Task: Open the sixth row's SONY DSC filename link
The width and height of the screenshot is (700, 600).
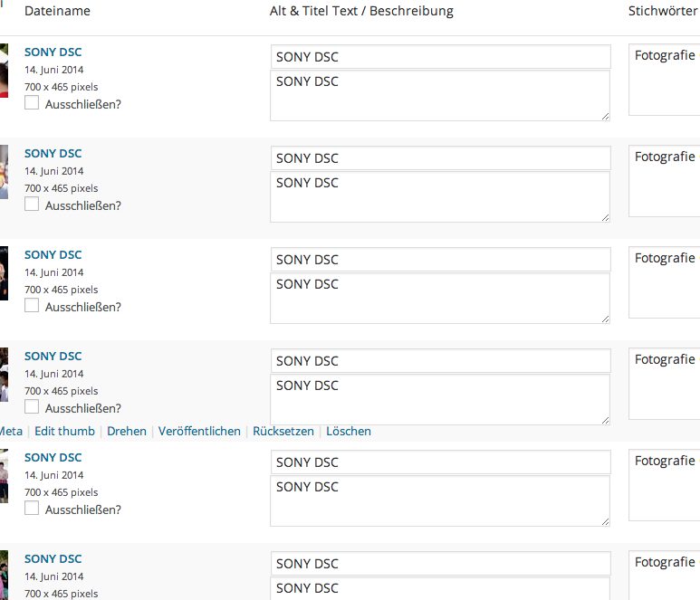Action: coord(53,559)
